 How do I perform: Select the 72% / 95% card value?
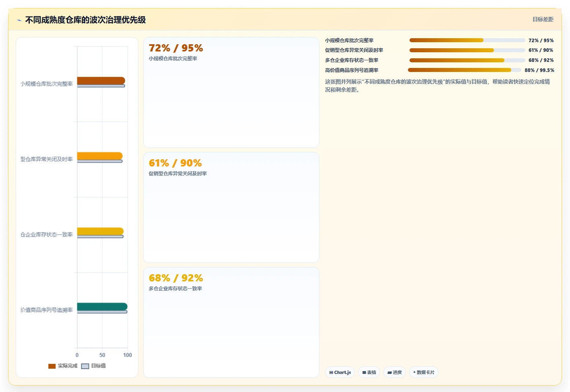[x=176, y=48]
